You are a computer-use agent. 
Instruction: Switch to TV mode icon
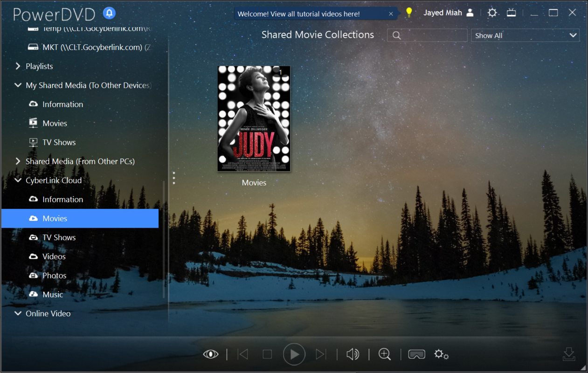(512, 13)
